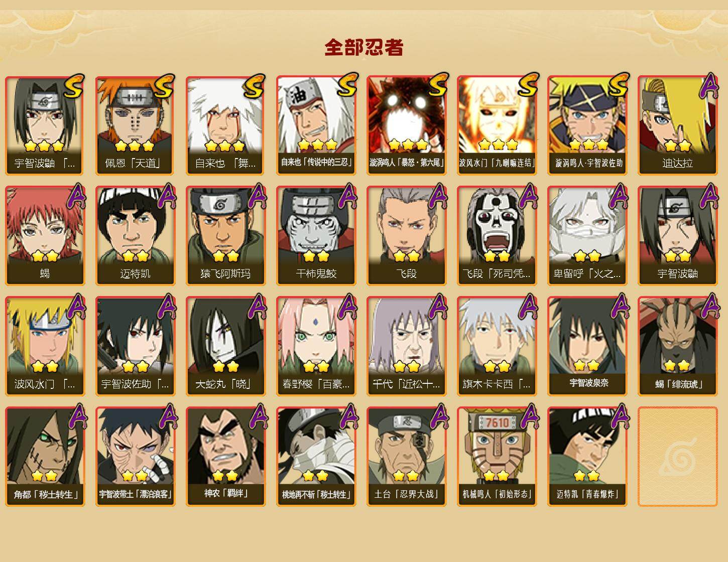Open the 猿飞阿斯玛 character card
This screenshot has width=728, height=562.
(226, 236)
